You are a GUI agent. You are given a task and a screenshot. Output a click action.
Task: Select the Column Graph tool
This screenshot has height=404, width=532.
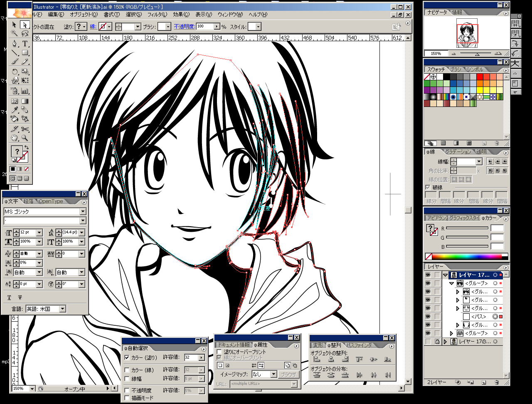pos(25,91)
